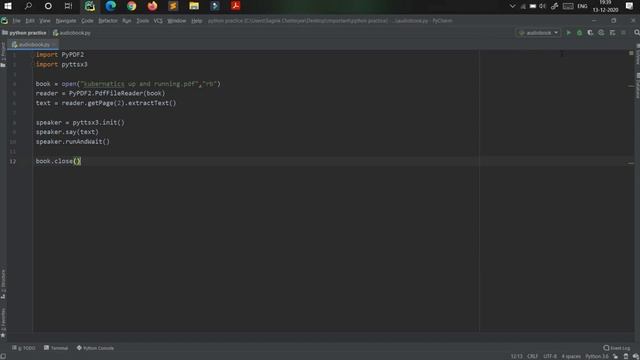Open the Python Console tool window
Image resolution: width=640 pixels, height=360 pixels.
[x=95, y=348]
